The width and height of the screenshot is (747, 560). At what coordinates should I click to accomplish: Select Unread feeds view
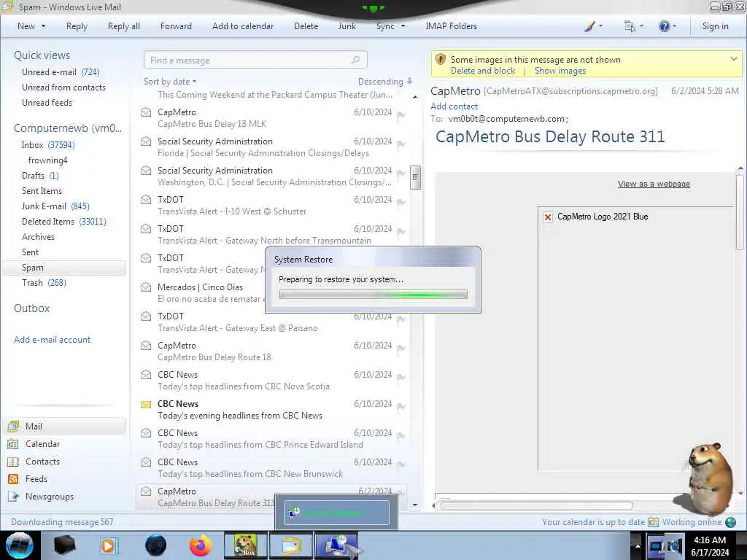47,102
